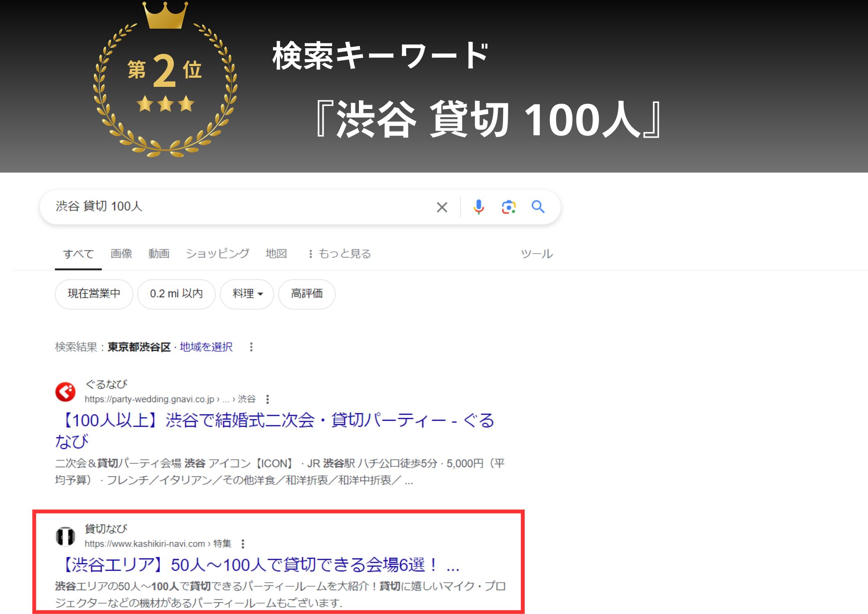Open options dots beside 地域を選択
Image resolution: width=868 pixels, height=614 pixels.
pyautogui.click(x=251, y=347)
